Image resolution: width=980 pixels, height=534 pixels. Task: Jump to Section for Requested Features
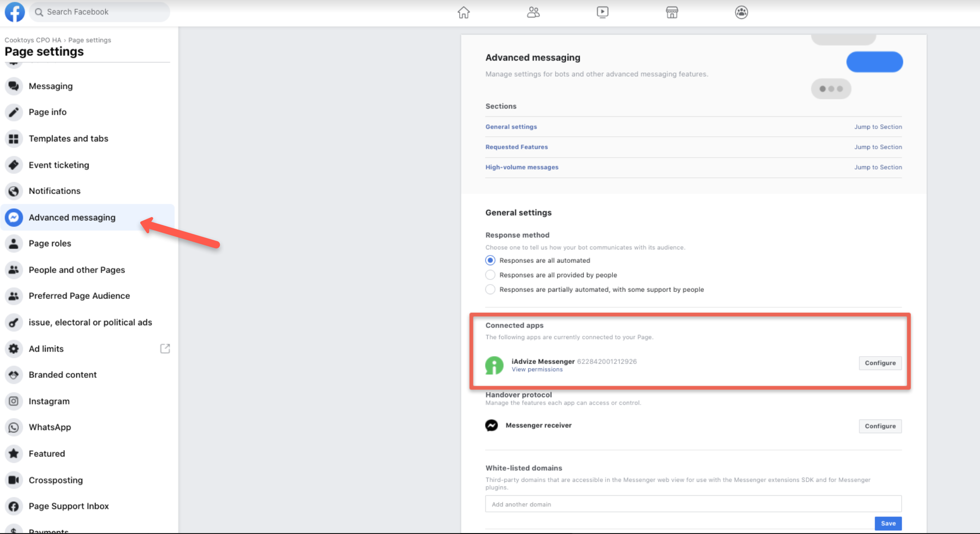[878, 147]
